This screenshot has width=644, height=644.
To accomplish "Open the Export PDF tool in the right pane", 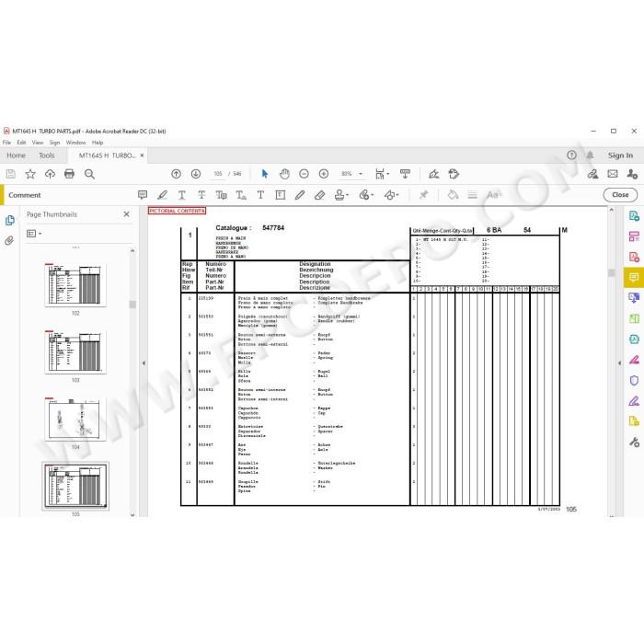I will point(634,215).
